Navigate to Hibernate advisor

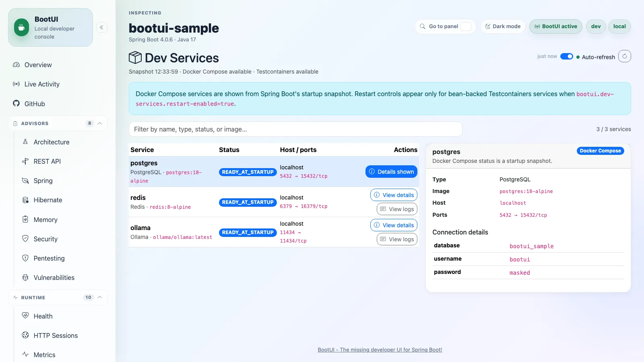[62, 200]
